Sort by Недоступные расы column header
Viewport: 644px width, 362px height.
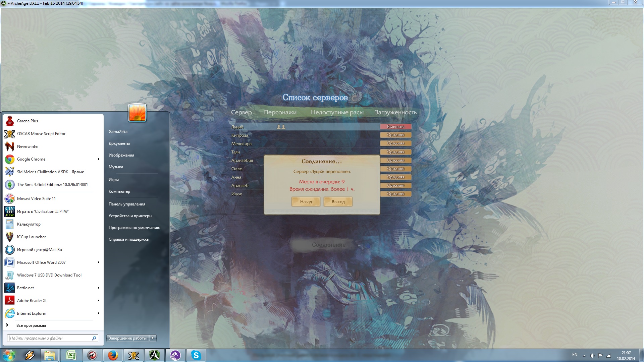click(x=337, y=112)
